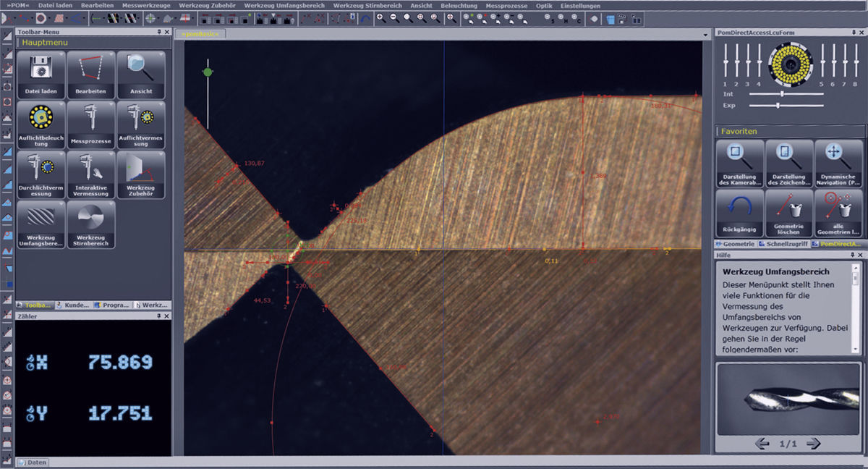Image resolution: width=868 pixels, height=469 pixels.
Task: Expand Messprozesse tile corner arrow
Action: point(111,104)
